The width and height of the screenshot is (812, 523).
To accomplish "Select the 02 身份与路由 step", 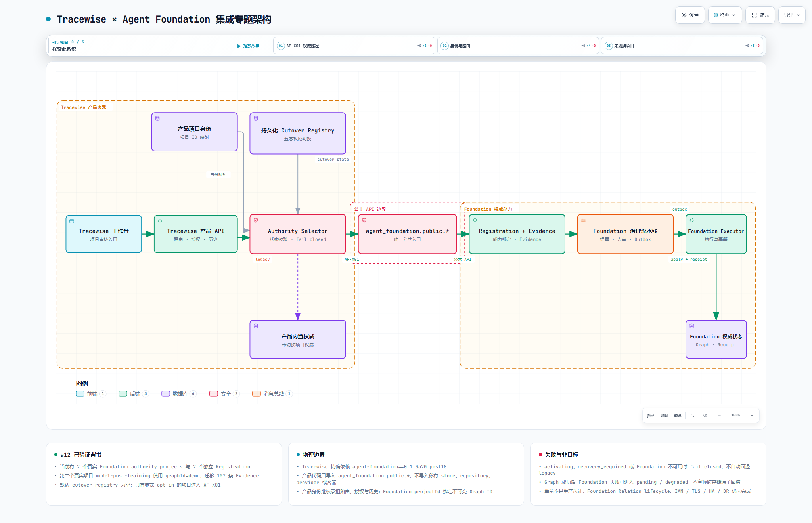I will click(518, 46).
